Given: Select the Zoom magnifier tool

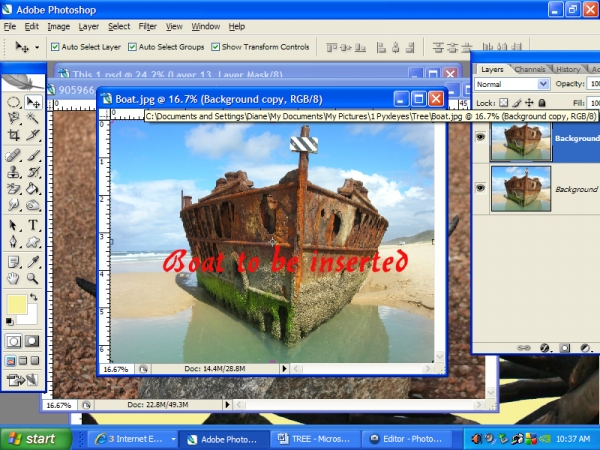Looking at the screenshot, I should tap(33, 278).
